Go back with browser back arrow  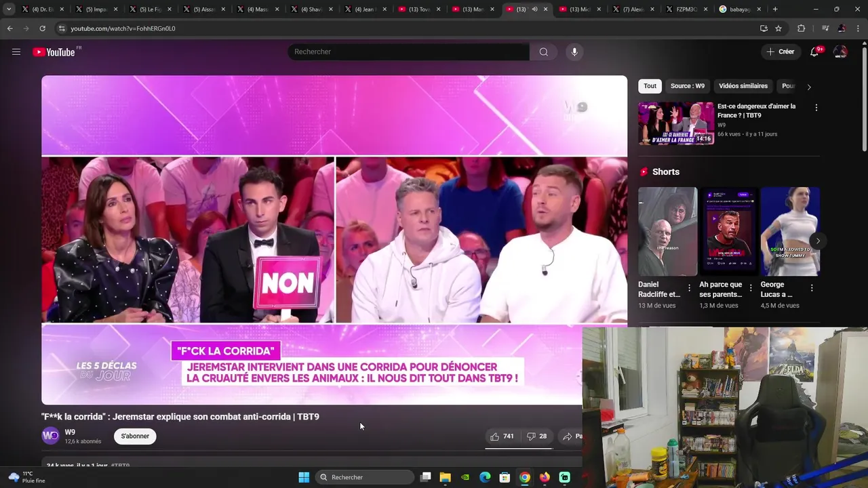click(x=9, y=28)
